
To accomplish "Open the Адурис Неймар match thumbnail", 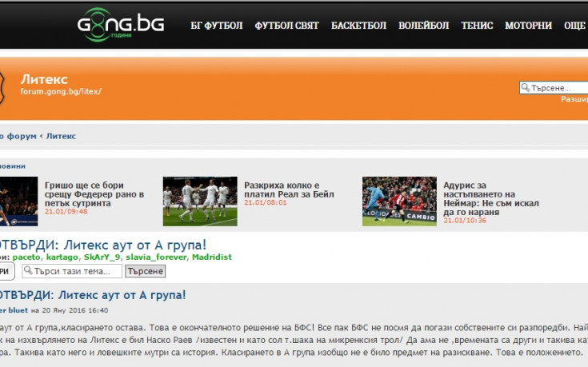I will (399, 201).
